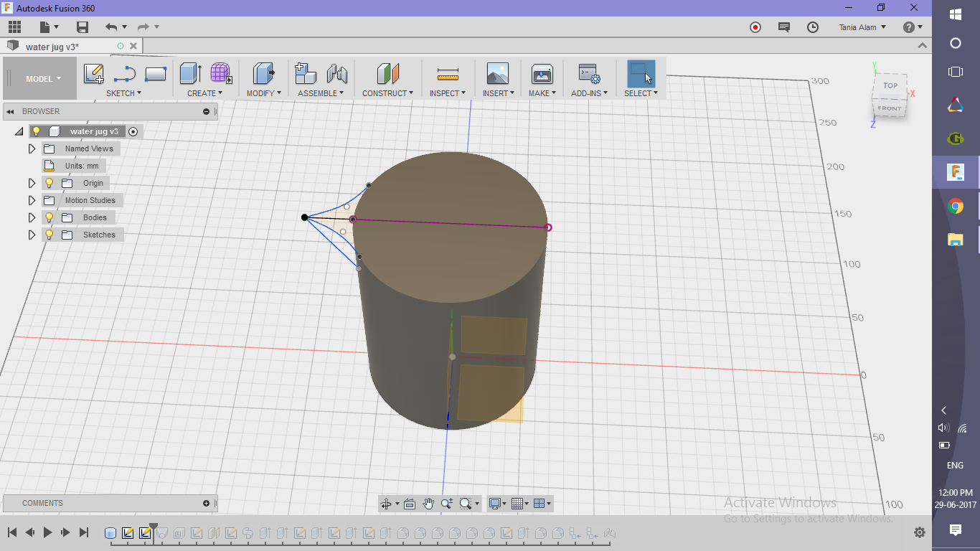Open the Display Settings dropdown
This screenshot has height=551, width=980.
tap(497, 504)
